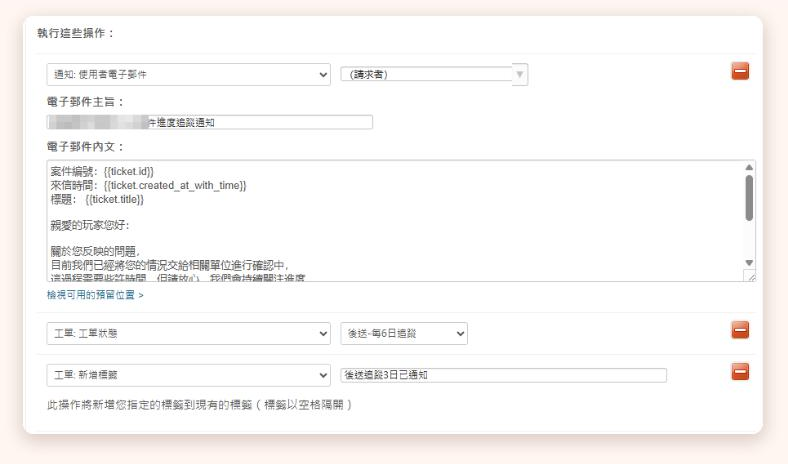The image size is (788, 464).
Task: Click the 檢視可用的預留位置 link
Action: [95, 295]
